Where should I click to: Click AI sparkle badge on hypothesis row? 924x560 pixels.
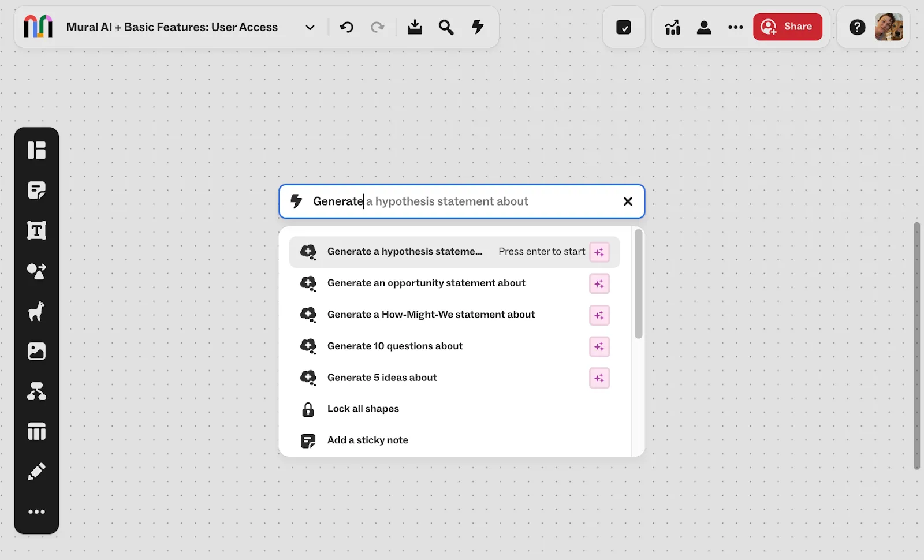(x=599, y=252)
